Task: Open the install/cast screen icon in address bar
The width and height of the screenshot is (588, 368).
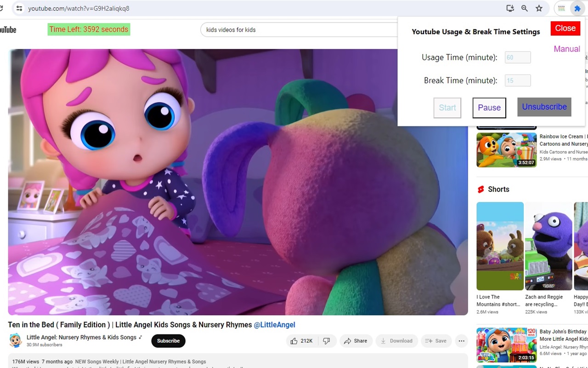Action: pos(510,8)
